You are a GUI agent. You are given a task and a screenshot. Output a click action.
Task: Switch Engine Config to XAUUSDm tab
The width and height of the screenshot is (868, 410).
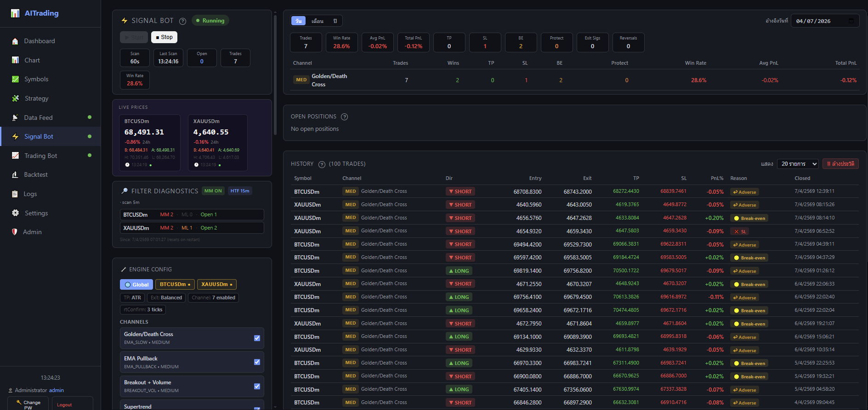[x=217, y=285]
